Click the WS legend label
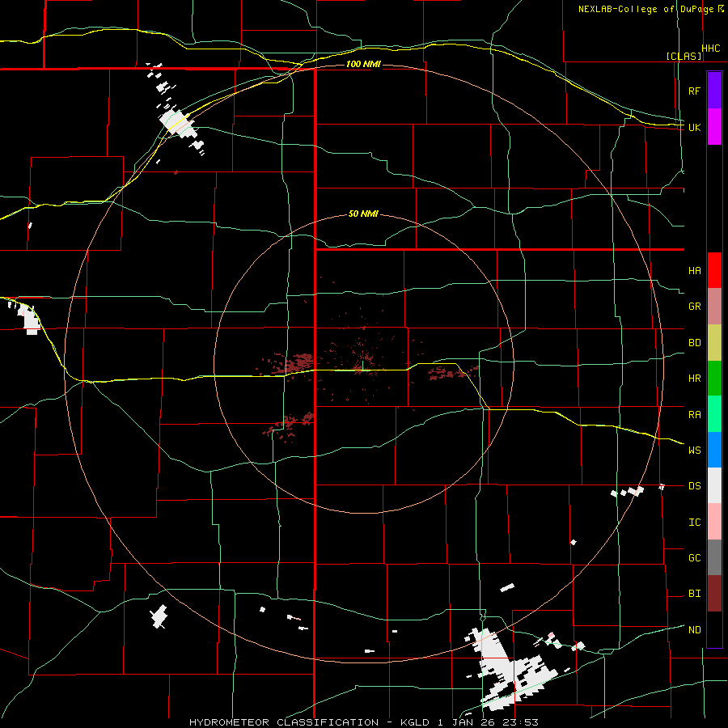 [694, 451]
